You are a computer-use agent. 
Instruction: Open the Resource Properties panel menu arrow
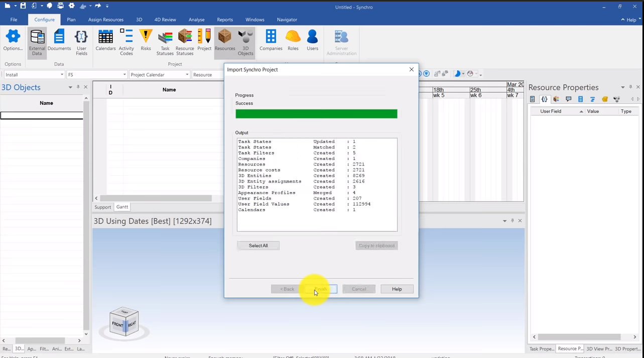[623, 87]
